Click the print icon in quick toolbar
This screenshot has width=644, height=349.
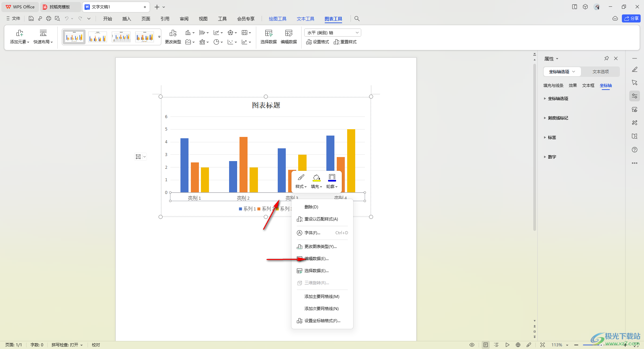[x=49, y=19]
